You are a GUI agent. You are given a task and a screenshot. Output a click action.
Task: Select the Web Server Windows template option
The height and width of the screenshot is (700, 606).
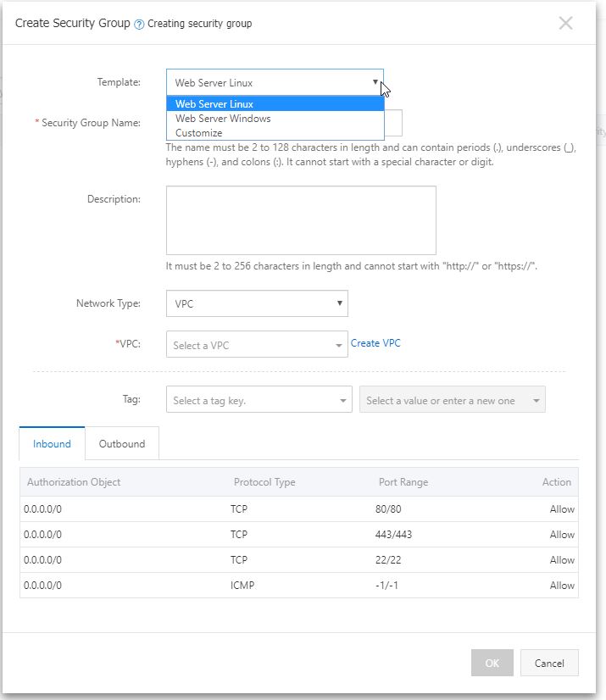pos(222,119)
